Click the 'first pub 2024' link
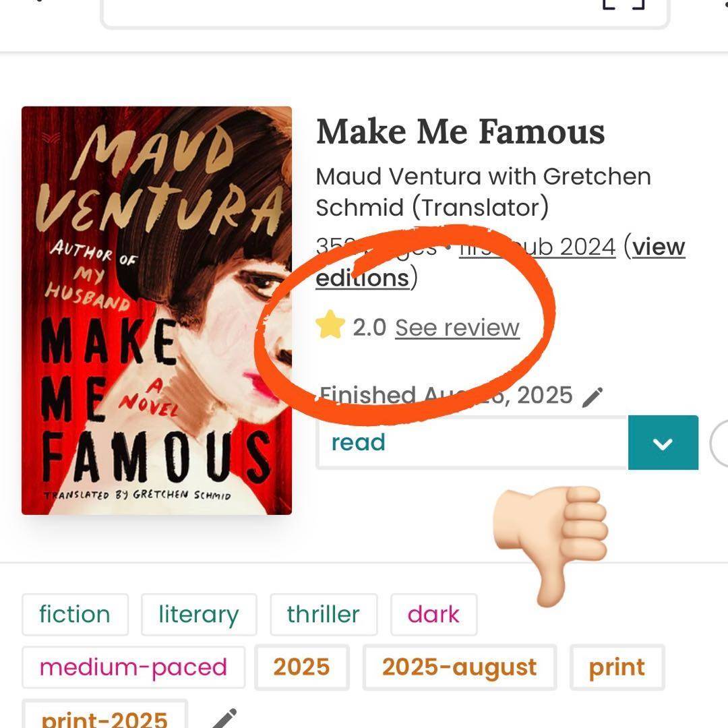728x728 pixels. [537, 247]
